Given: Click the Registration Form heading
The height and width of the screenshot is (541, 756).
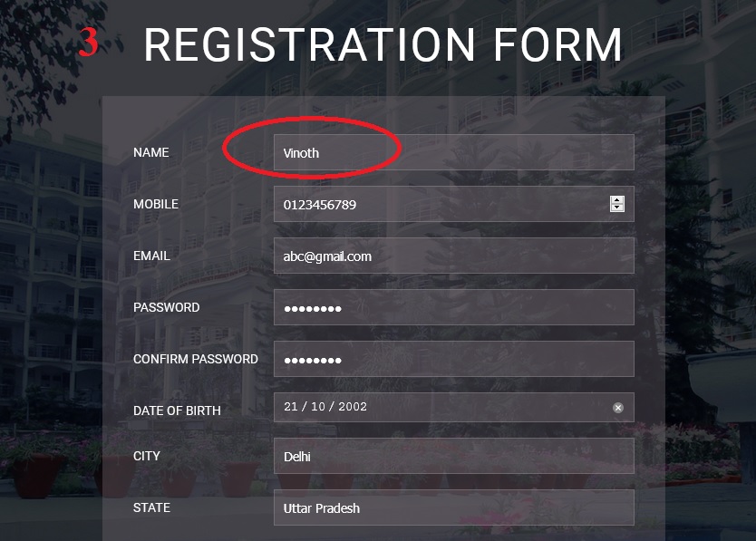Looking at the screenshot, I should tap(383, 45).
